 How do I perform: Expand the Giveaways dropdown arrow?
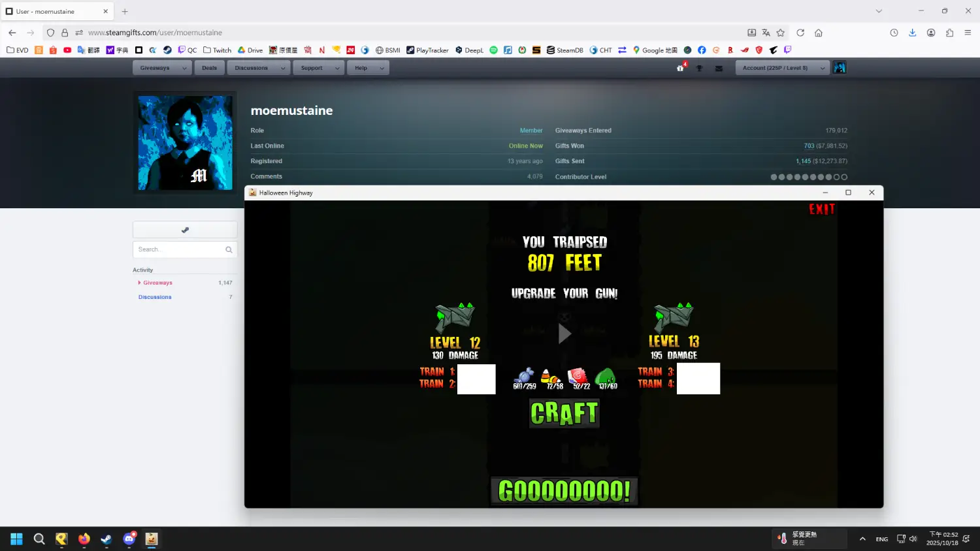tap(184, 68)
